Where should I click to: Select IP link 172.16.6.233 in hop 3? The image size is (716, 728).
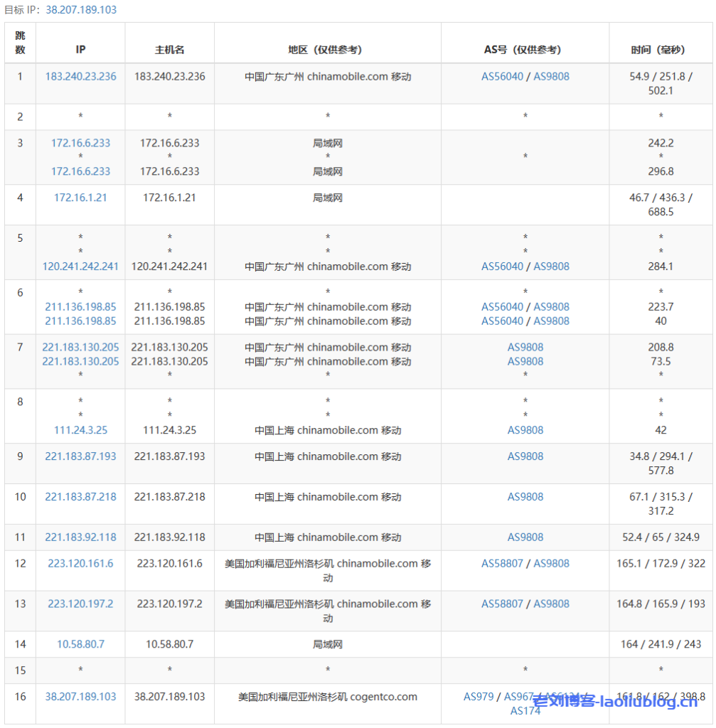click(x=80, y=143)
